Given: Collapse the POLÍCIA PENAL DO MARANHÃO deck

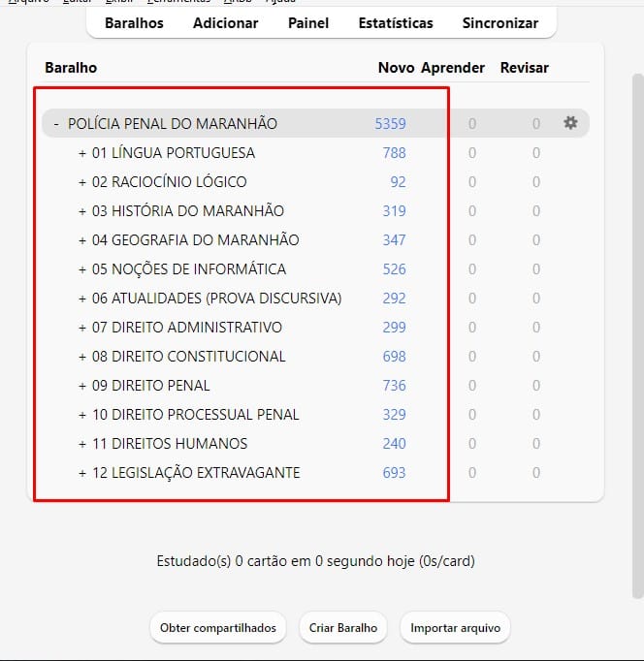Looking at the screenshot, I should click(x=56, y=124).
